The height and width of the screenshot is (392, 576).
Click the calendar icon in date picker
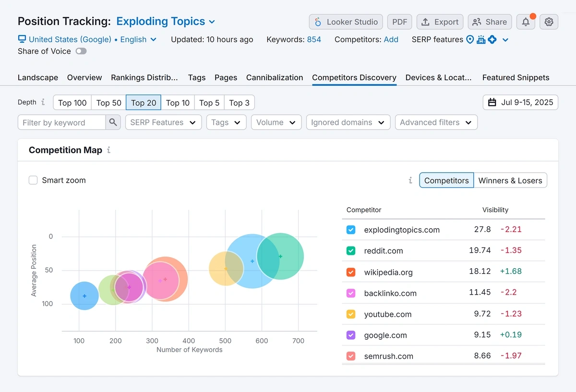pos(492,102)
